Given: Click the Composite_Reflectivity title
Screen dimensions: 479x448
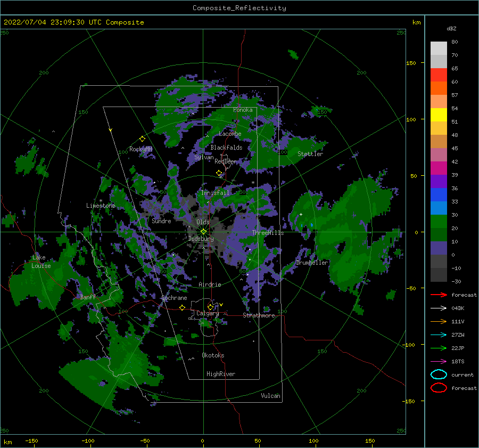Looking at the screenshot, I should click(x=240, y=8).
